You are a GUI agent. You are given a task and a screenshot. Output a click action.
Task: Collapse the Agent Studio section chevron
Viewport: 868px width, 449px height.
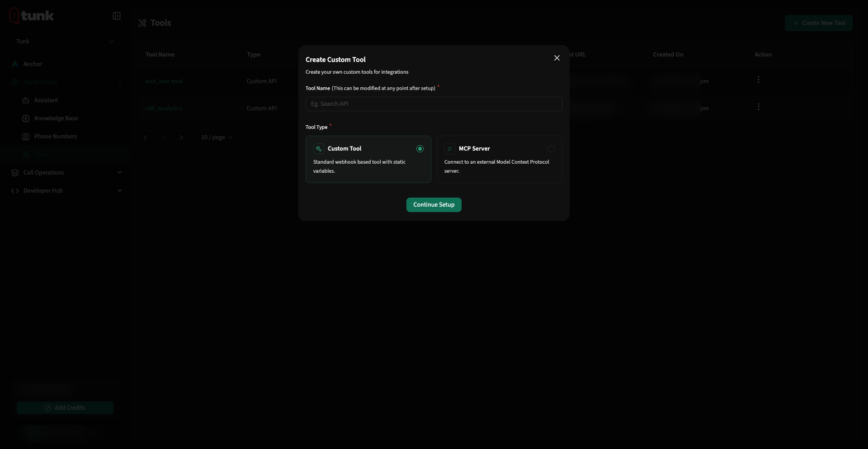pos(120,82)
